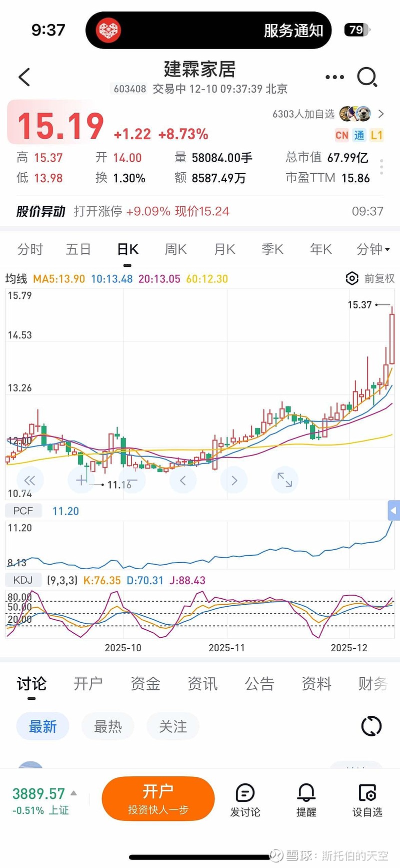Tap the L1 quote level badge
This screenshot has height=868, width=400.
(376, 135)
